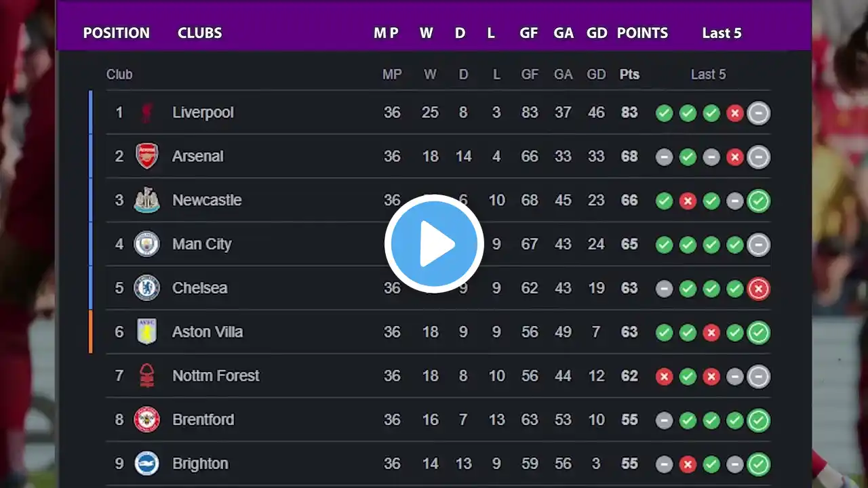Click the Chelsea club crest
This screenshot has height=488, width=868.
[146, 288]
